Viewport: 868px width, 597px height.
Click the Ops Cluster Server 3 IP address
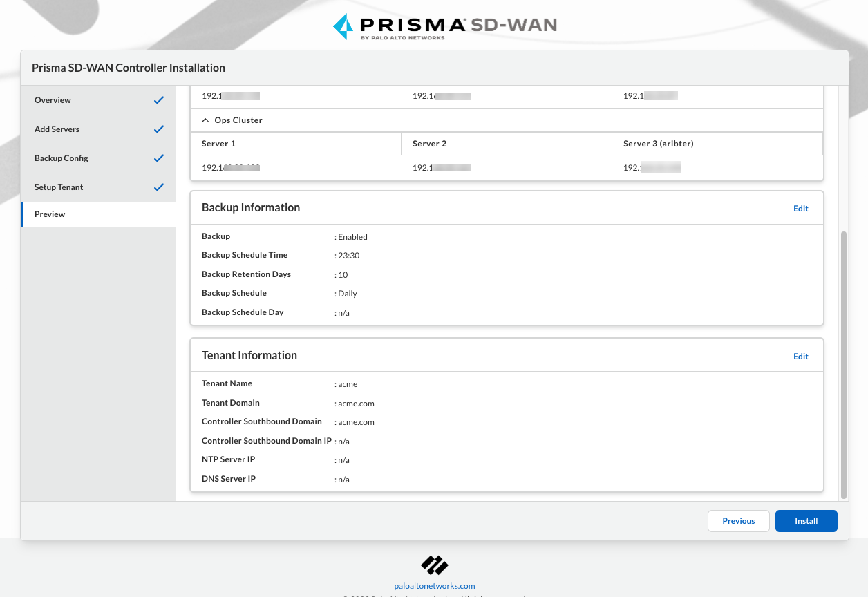click(x=652, y=168)
